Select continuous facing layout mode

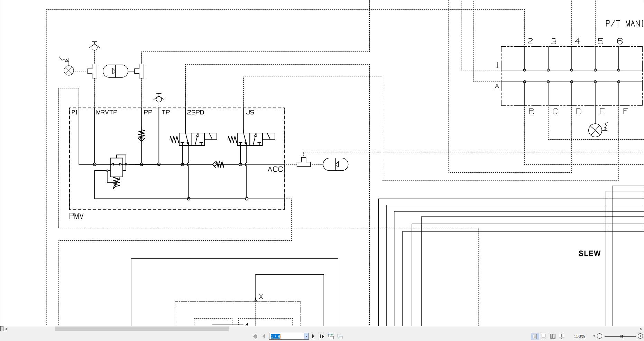point(562,336)
